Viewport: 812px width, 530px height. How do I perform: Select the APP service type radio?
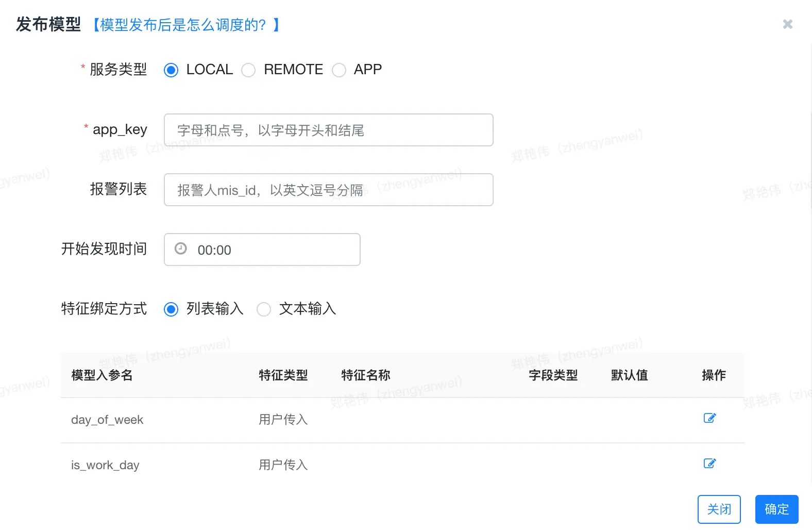pos(339,70)
